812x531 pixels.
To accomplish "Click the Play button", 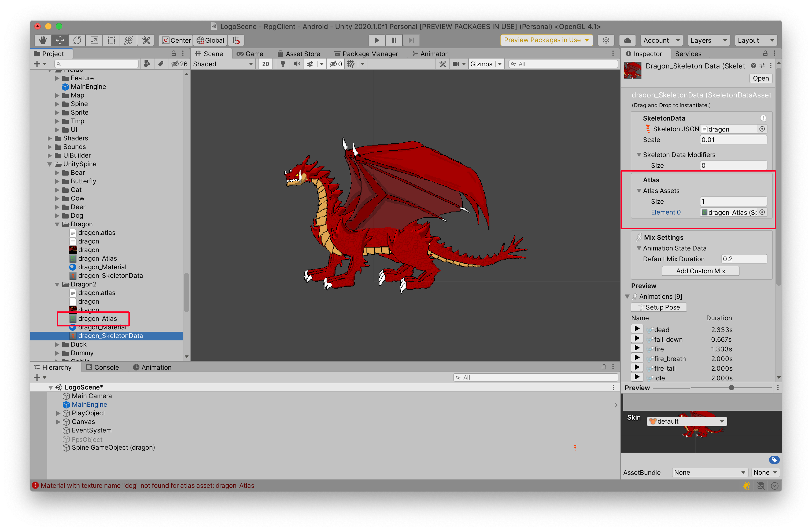I will [x=377, y=40].
